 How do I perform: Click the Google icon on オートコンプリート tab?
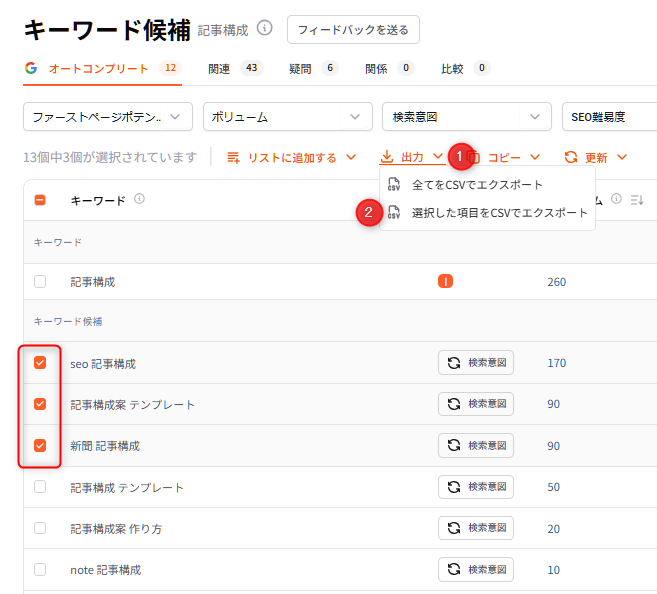pos(31,68)
